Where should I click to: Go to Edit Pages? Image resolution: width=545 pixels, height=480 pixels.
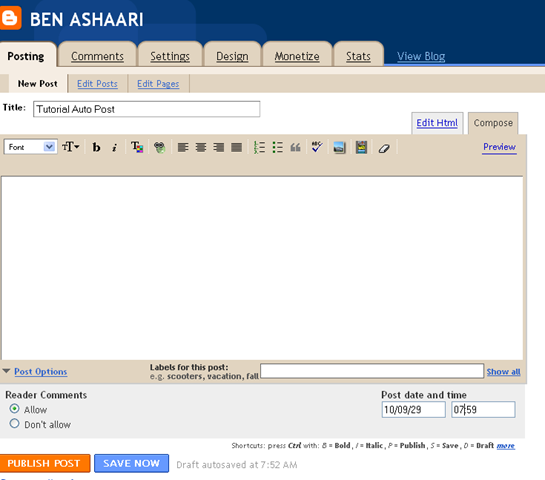[158, 84]
